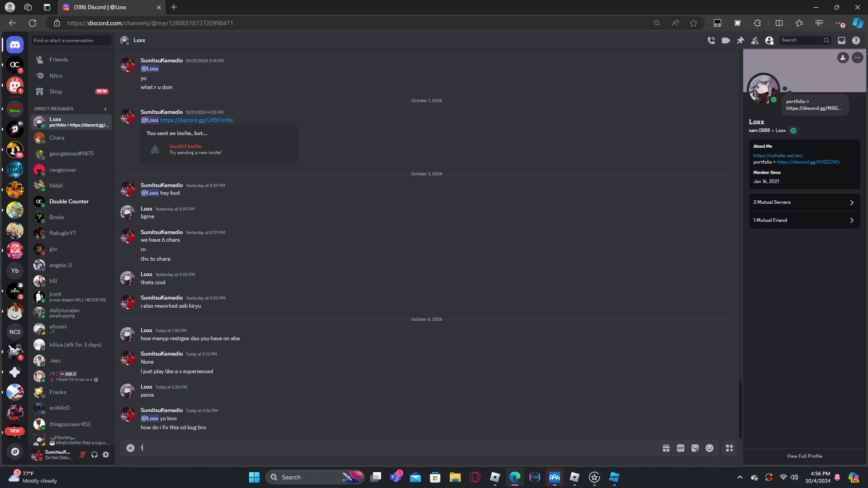Image resolution: width=868 pixels, height=488 pixels.
Task: Toggle microphone mute
Action: click(x=82, y=455)
